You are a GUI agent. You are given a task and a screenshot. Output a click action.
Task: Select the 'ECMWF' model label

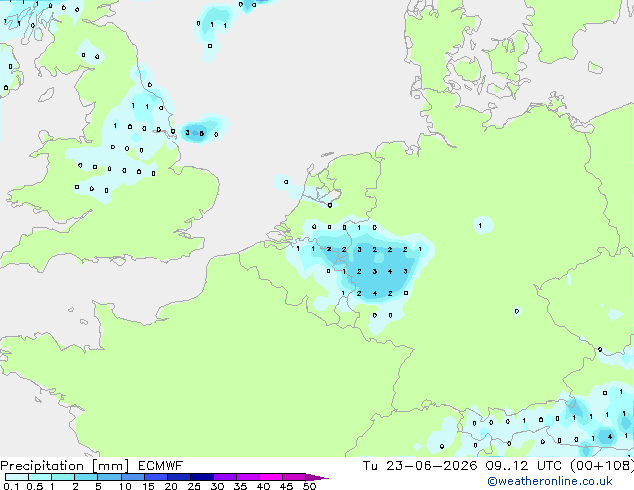point(161,466)
